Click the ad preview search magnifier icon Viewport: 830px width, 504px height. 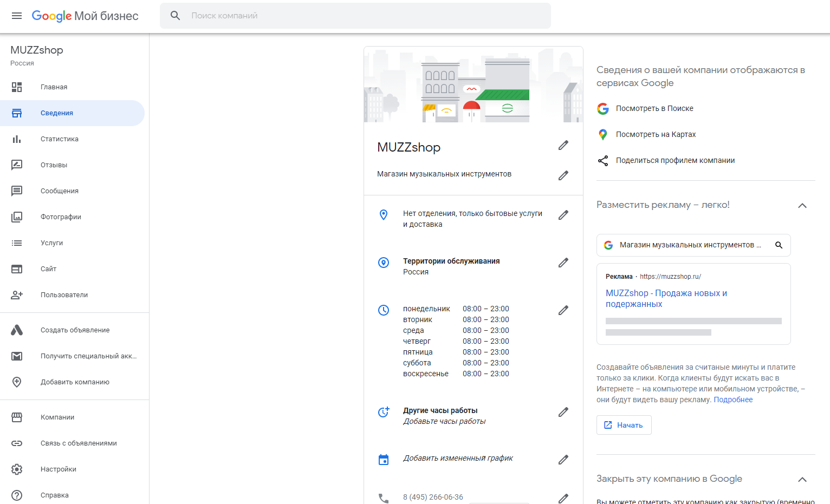[x=779, y=245]
